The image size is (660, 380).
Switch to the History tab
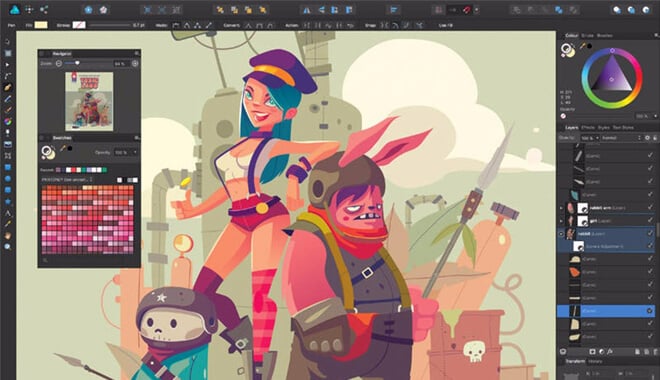click(595, 361)
